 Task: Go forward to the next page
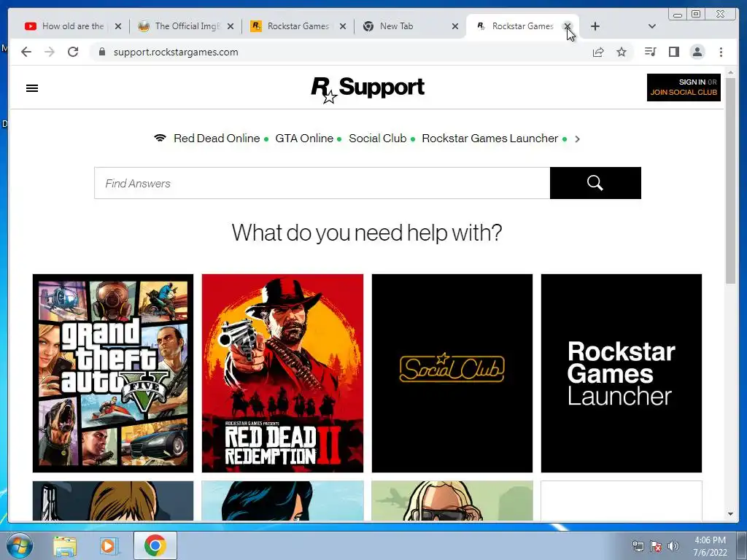[x=50, y=52]
